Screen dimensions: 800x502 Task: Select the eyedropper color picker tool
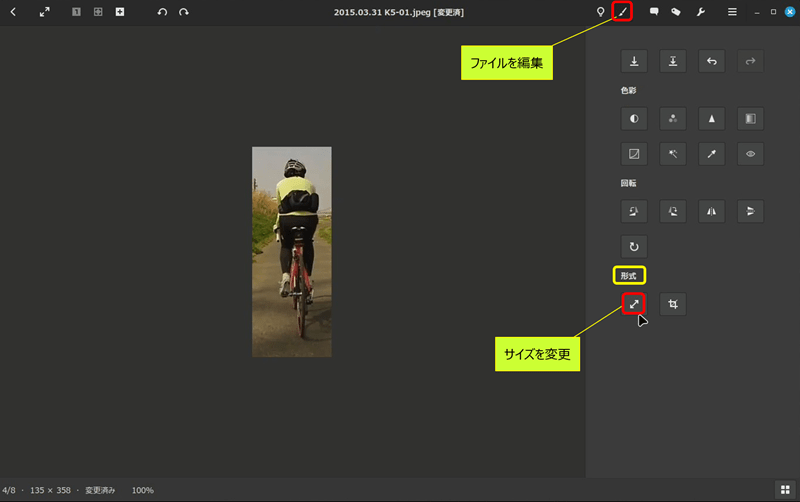pos(712,154)
